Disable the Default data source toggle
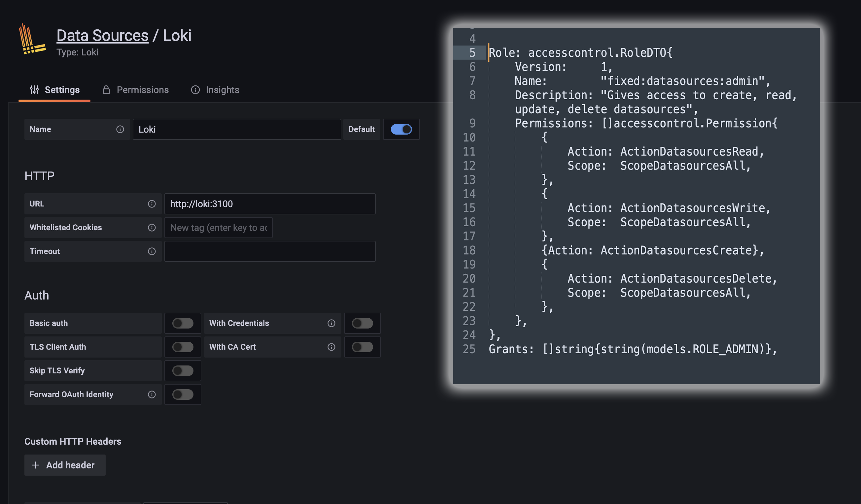 401,129
